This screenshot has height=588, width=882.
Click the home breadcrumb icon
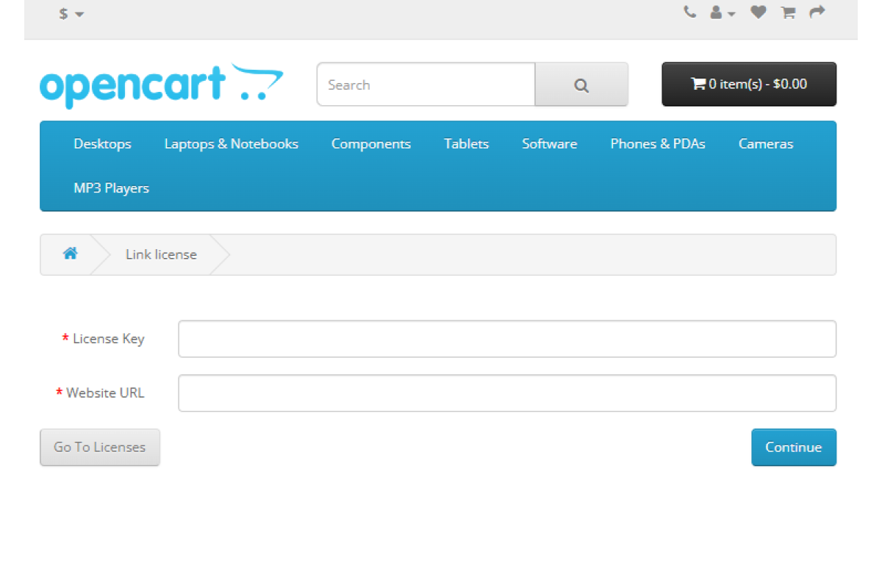click(70, 254)
